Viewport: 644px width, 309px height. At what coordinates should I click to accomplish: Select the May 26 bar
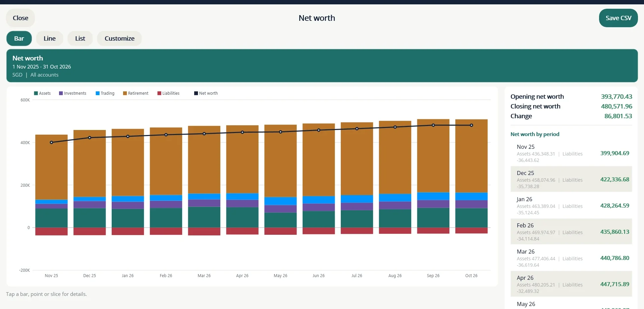281,180
